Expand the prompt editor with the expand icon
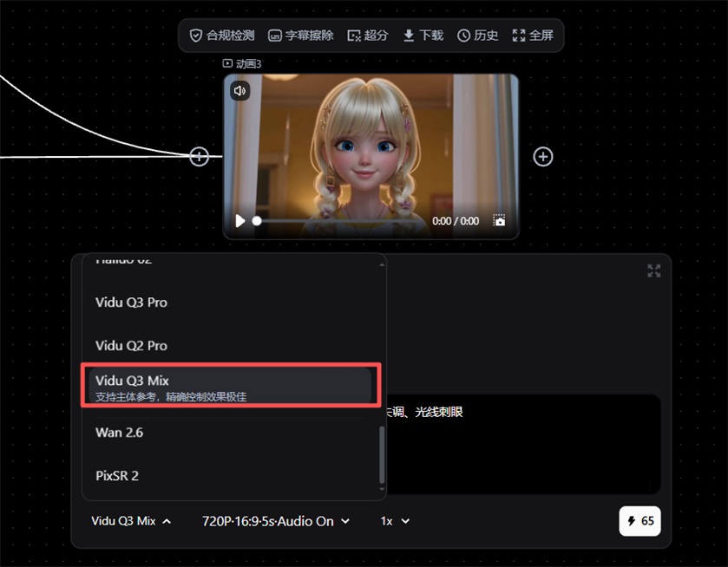The height and width of the screenshot is (567, 728). point(653,270)
